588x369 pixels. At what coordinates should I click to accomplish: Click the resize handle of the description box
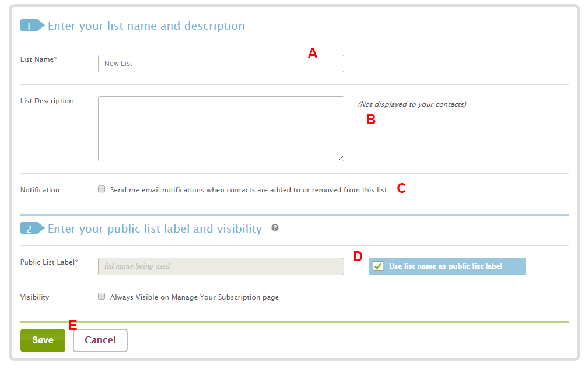341,157
